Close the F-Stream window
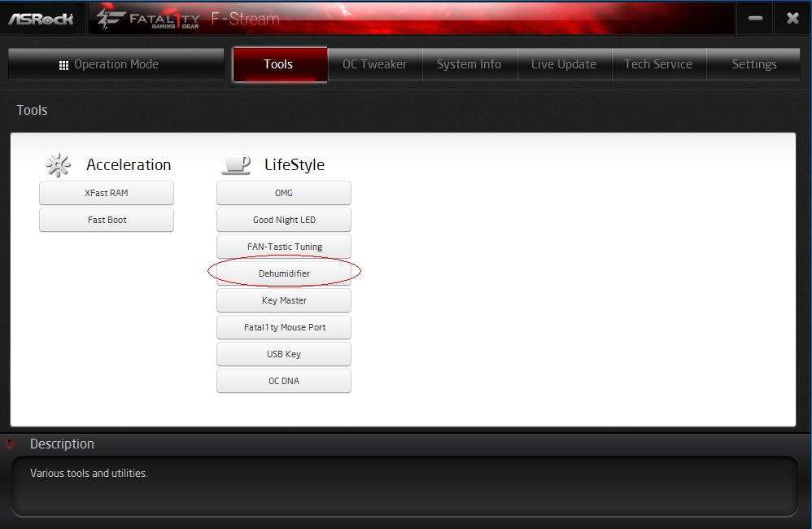This screenshot has width=812, height=529. tap(792, 18)
